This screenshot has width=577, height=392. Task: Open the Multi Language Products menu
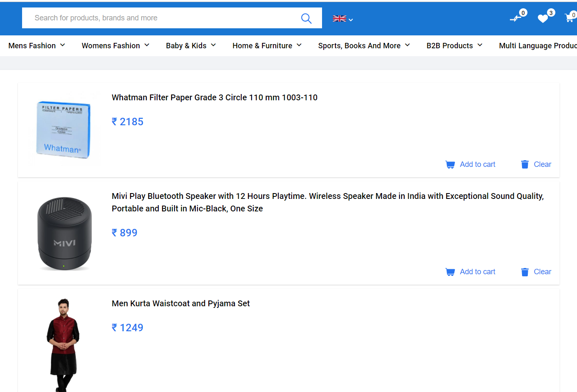click(x=538, y=45)
